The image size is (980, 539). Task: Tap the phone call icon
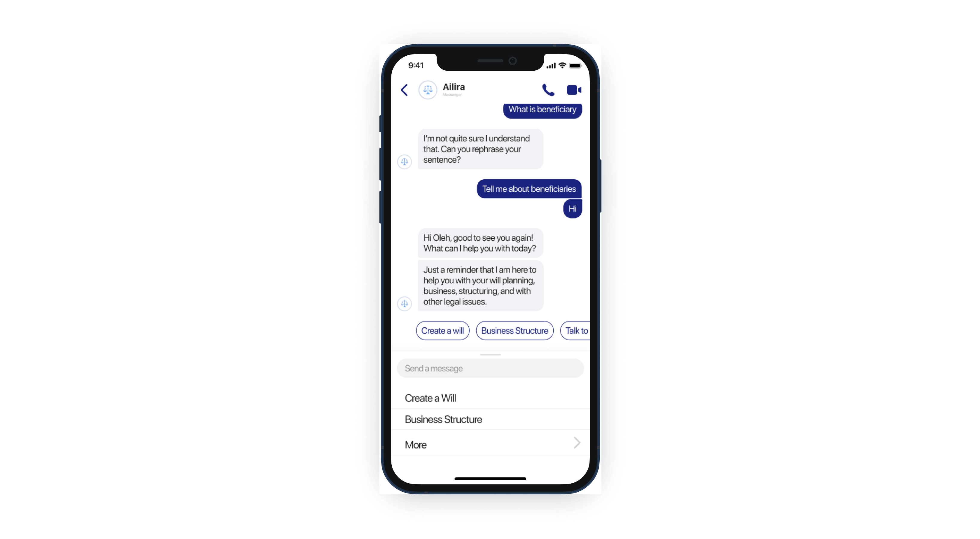click(x=547, y=89)
